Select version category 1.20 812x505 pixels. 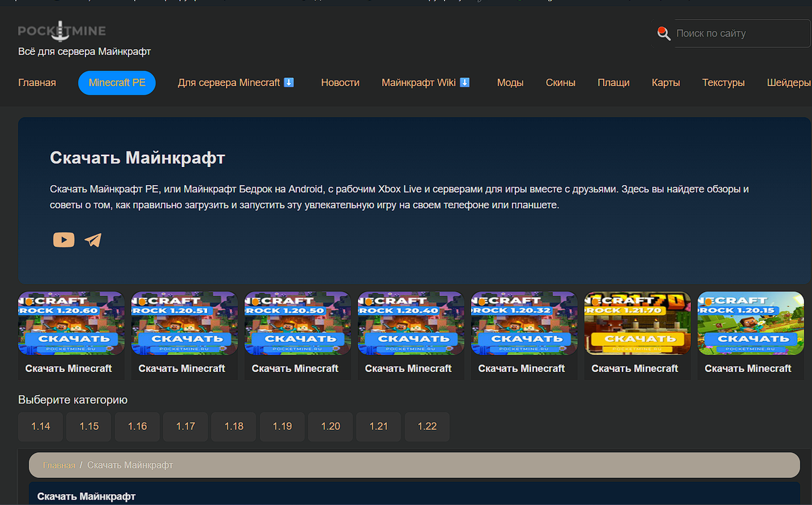[330, 427]
